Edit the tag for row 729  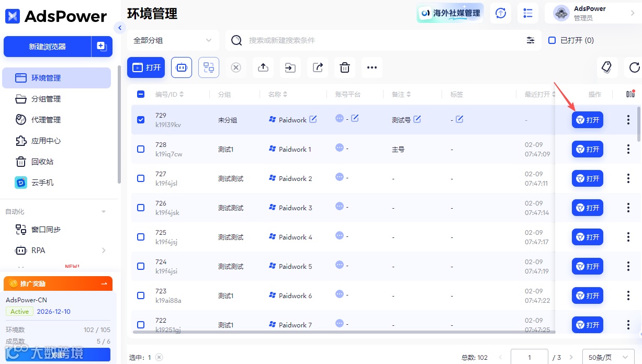pos(459,119)
